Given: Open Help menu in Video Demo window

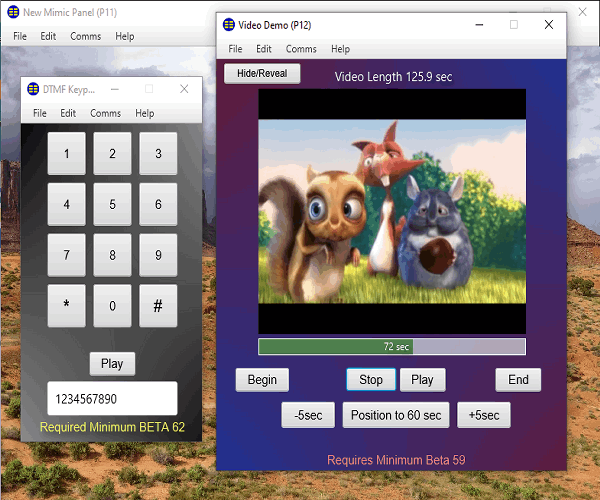Looking at the screenshot, I should click(x=340, y=49).
